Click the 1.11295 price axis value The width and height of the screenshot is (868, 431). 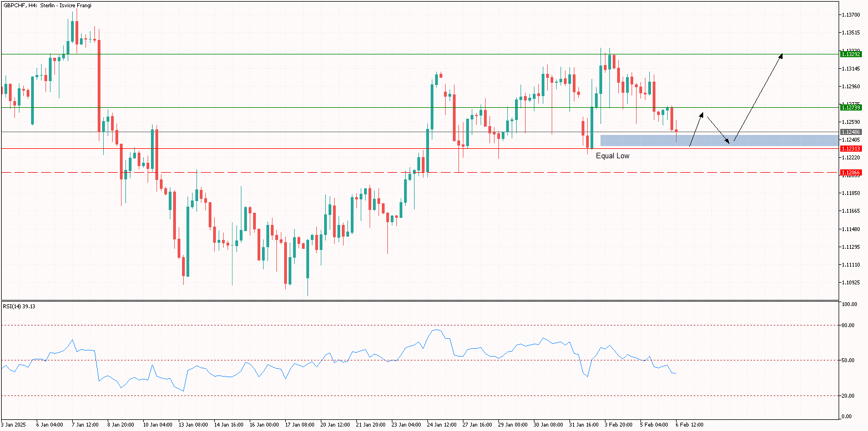pos(851,246)
